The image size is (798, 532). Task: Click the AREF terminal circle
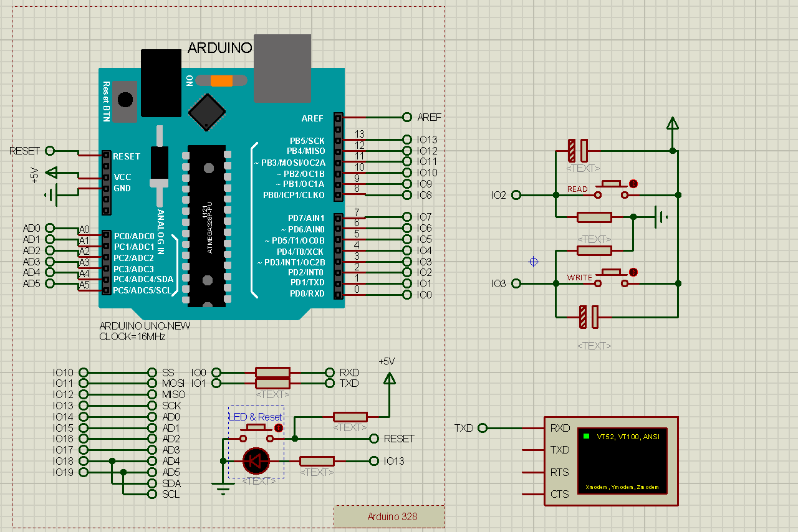pyautogui.click(x=407, y=117)
